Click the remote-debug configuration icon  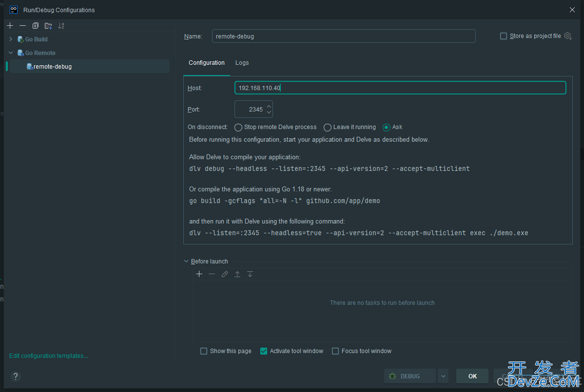coord(30,67)
